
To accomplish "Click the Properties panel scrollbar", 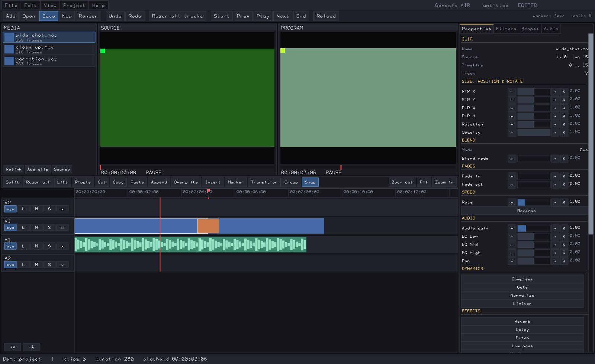I will [x=591, y=134].
